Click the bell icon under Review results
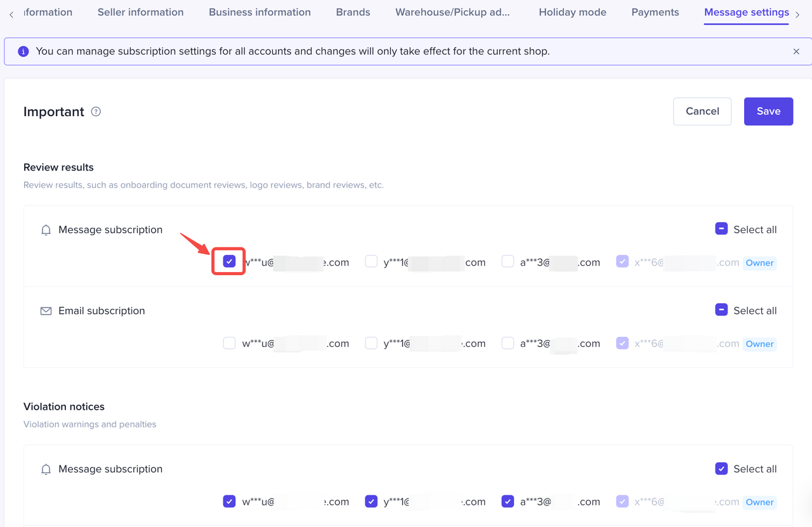This screenshot has width=812, height=527. click(x=46, y=230)
